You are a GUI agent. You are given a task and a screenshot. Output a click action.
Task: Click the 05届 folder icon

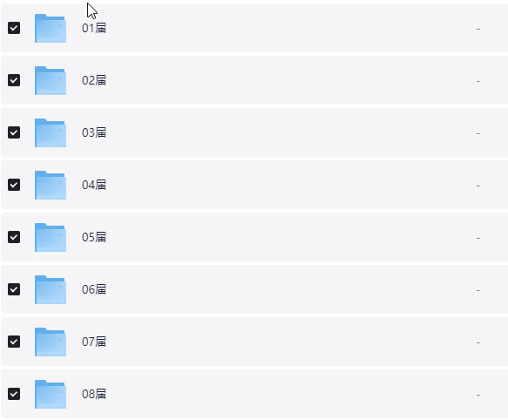[51, 237]
